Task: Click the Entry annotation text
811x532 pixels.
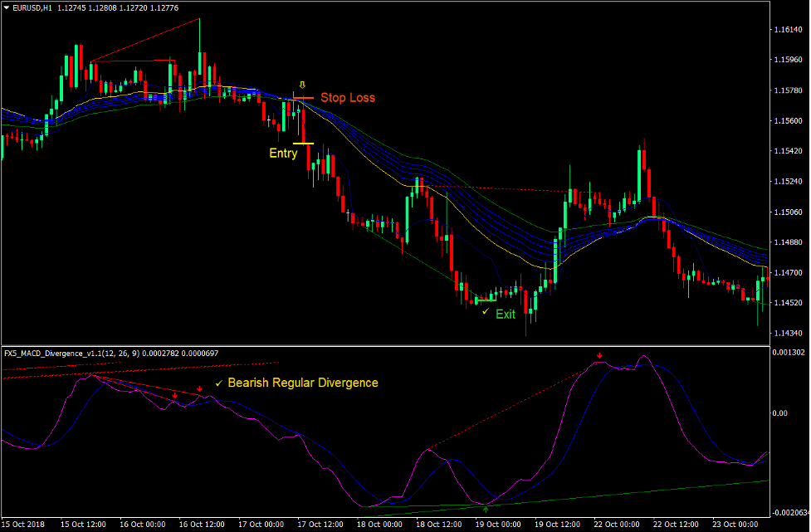Action: tap(283, 153)
